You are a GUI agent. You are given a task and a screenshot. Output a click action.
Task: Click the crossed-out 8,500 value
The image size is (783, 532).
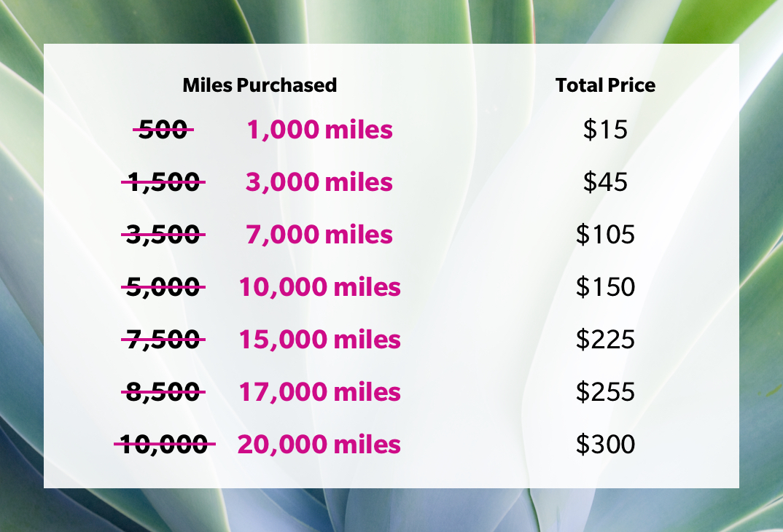(163, 392)
